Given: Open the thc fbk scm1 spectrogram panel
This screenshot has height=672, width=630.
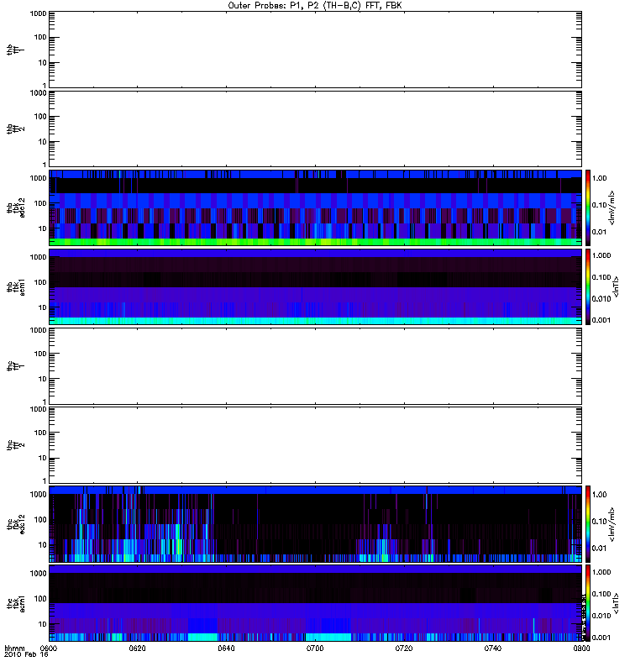Looking at the screenshot, I should pyautogui.click(x=315, y=603).
